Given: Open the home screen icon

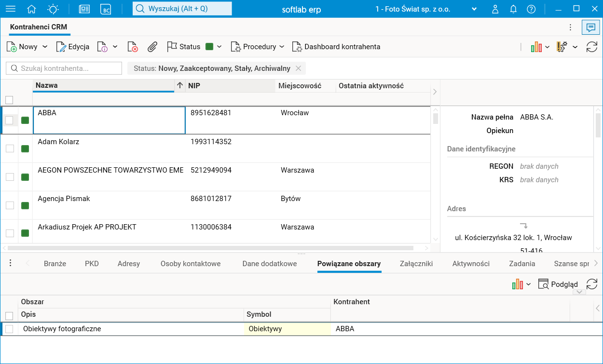Looking at the screenshot, I should coord(32,9).
